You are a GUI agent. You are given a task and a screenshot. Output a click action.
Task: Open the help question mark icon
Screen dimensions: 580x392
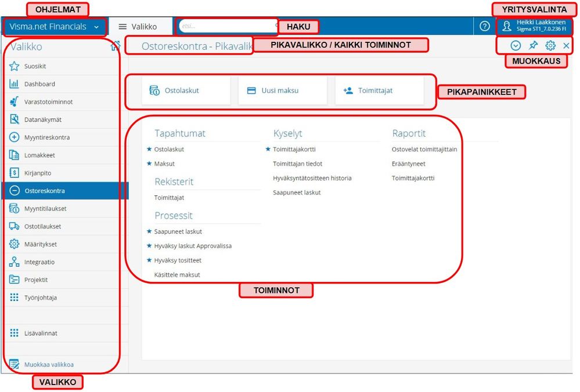tap(485, 26)
